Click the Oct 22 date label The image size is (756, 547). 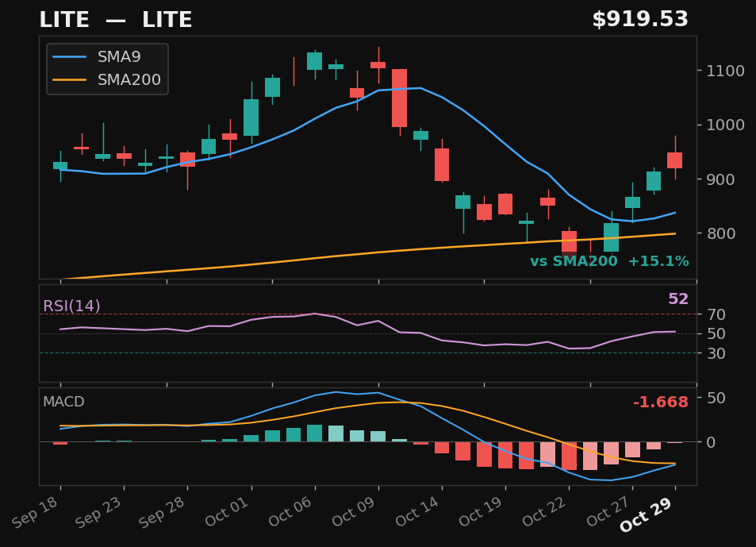point(545,511)
